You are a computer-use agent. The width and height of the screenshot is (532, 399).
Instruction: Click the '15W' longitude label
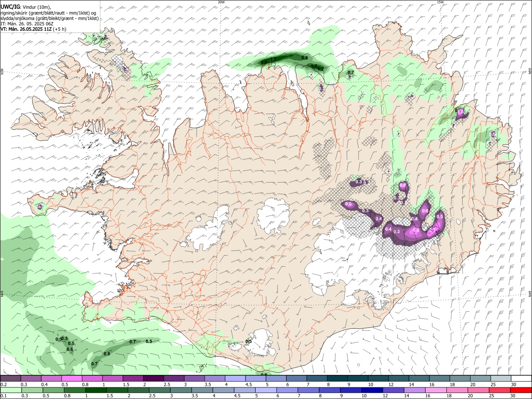coord(440,2)
